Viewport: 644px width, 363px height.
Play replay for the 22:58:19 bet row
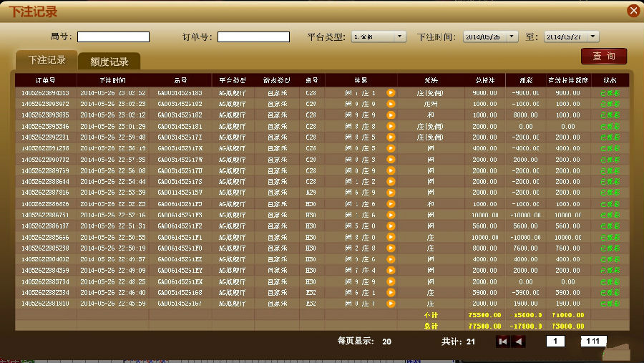pos(391,148)
